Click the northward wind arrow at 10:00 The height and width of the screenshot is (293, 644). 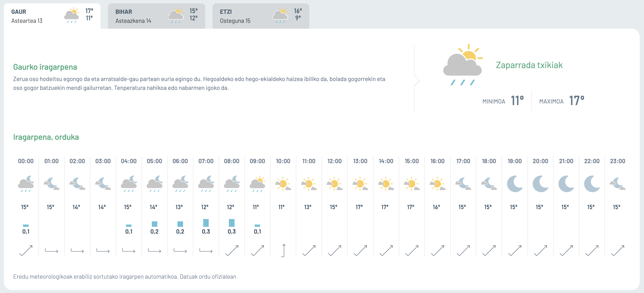[x=283, y=251]
